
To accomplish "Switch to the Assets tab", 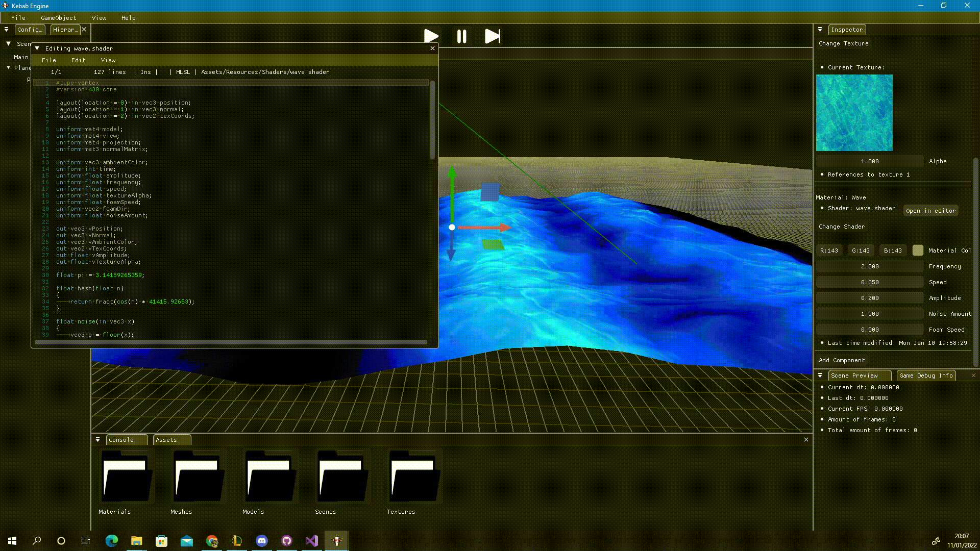I will point(171,440).
